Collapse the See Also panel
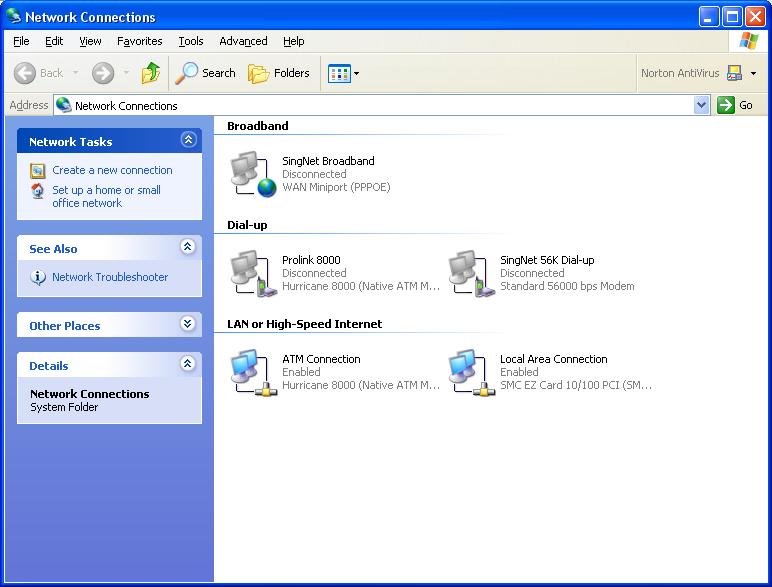This screenshot has width=772, height=587. [188, 246]
